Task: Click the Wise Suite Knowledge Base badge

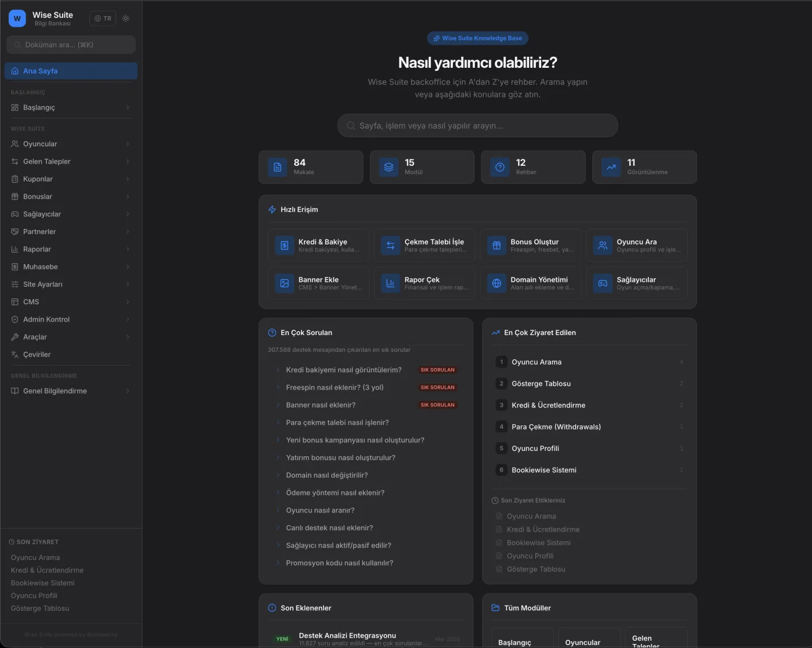Action: 477,38
